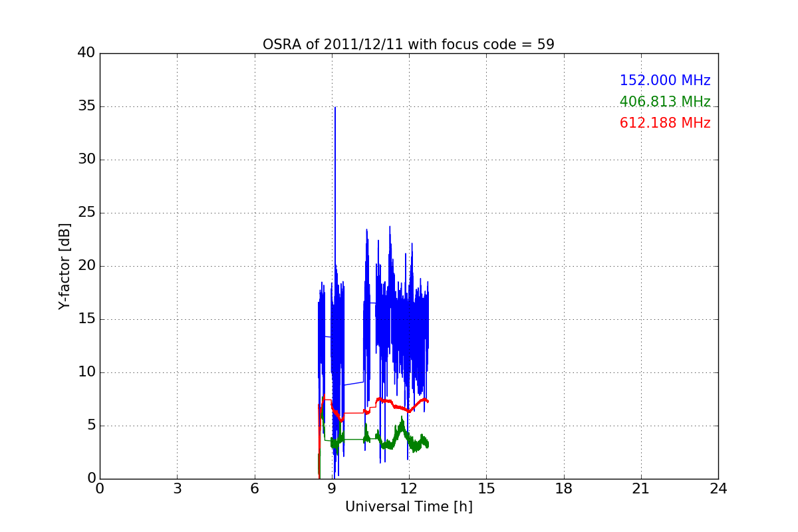Select the green '406.813 MHz' legend label
The height and width of the screenshot is (532, 798).
point(665,102)
